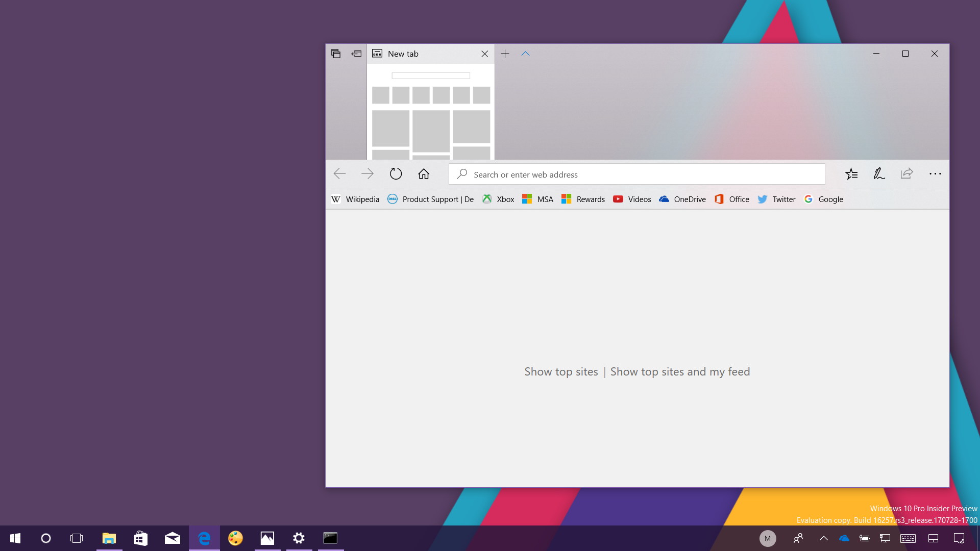This screenshot has width=980, height=551.
Task: Click Show top sites link
Action: point(561,372)
